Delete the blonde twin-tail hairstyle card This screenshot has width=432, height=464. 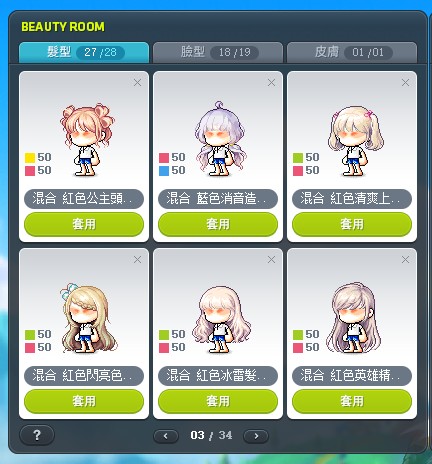tap(405, 83)
